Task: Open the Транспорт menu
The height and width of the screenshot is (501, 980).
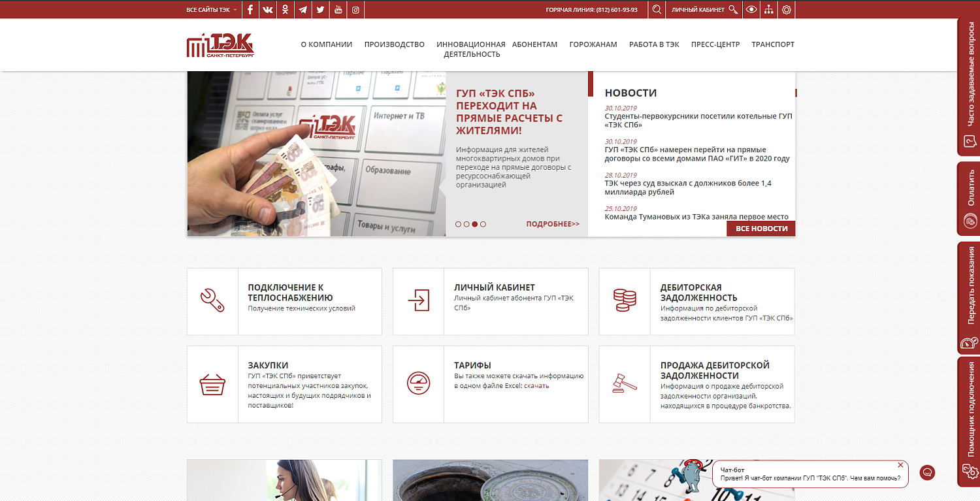Action: [773, 44]
